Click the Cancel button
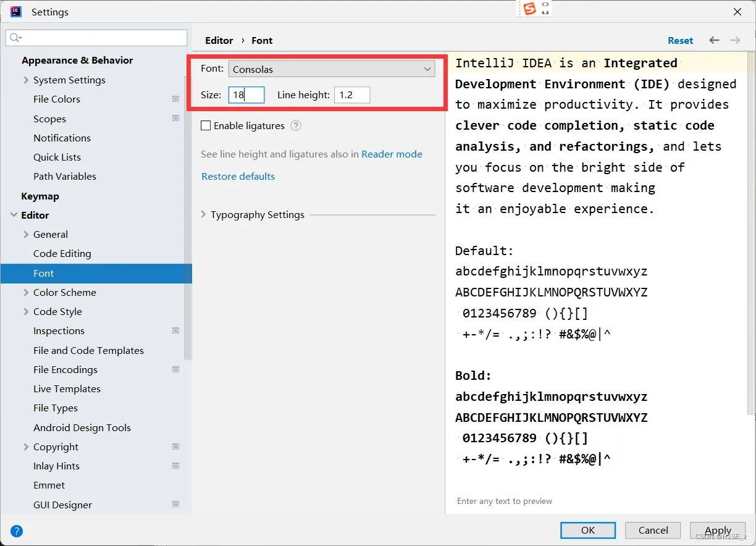 tap(653, 530)
